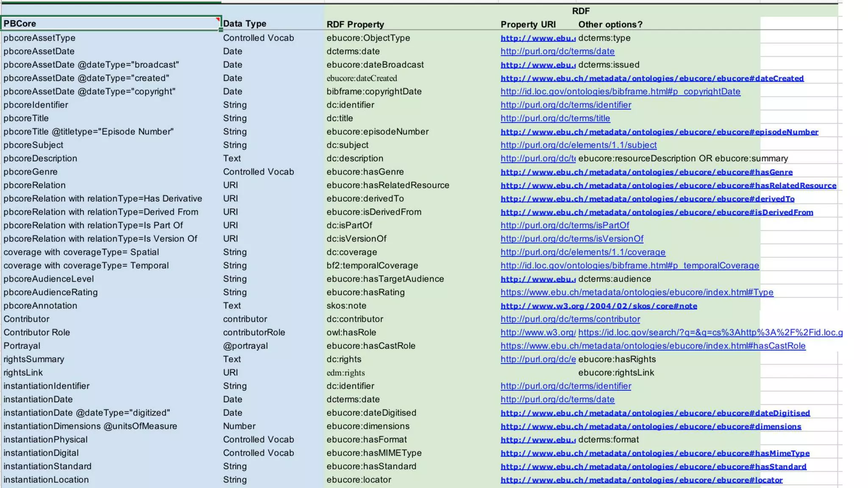Click red comment indicator on PBCore cell

click(218, 19)
